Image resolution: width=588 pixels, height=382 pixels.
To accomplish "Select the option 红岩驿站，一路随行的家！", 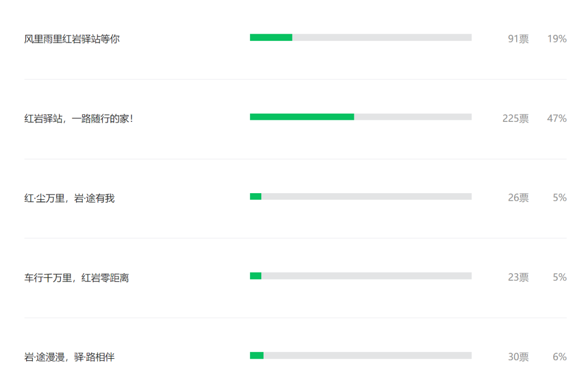I will click(79, 119).
